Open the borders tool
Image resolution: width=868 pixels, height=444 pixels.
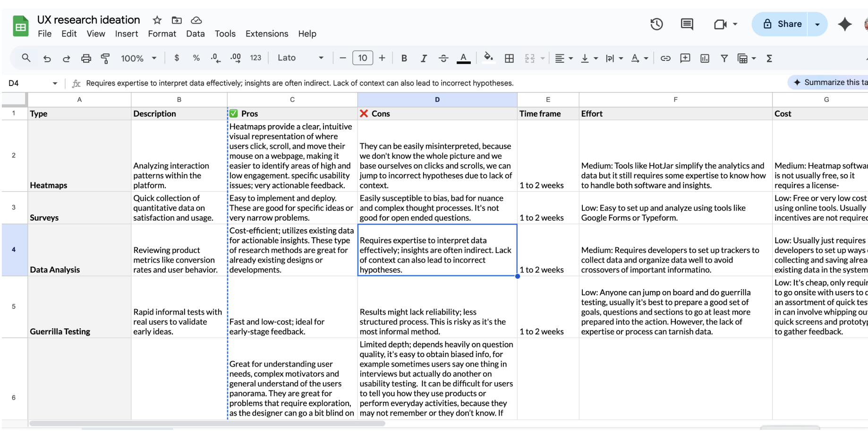pyautogui.click(x=509, y=58)
